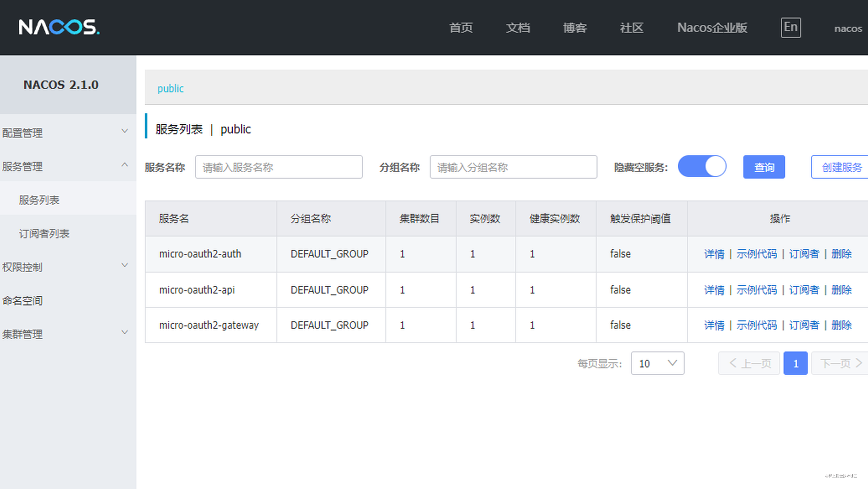The image size is (868, 489).
Task: Switch language with the En button
Action: pos(791,27)
